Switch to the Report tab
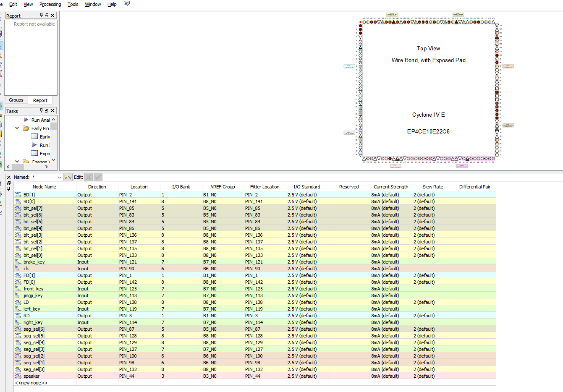563x392 pixels. (x=40, y=100)
